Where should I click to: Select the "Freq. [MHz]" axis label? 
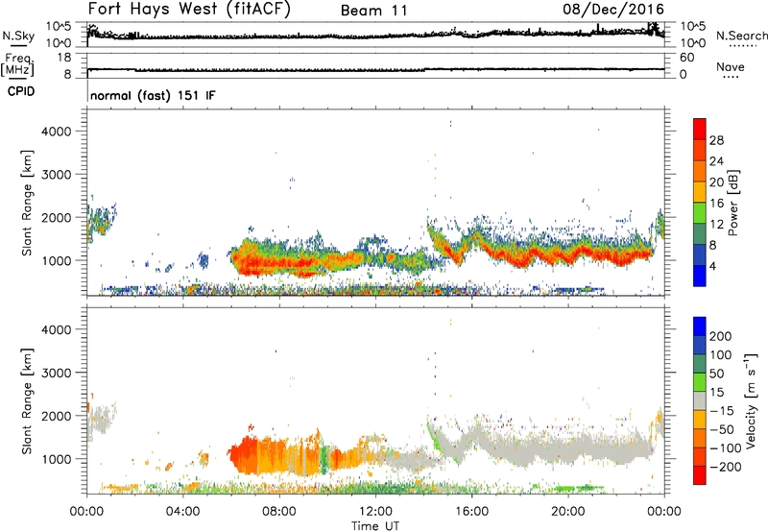17,64
